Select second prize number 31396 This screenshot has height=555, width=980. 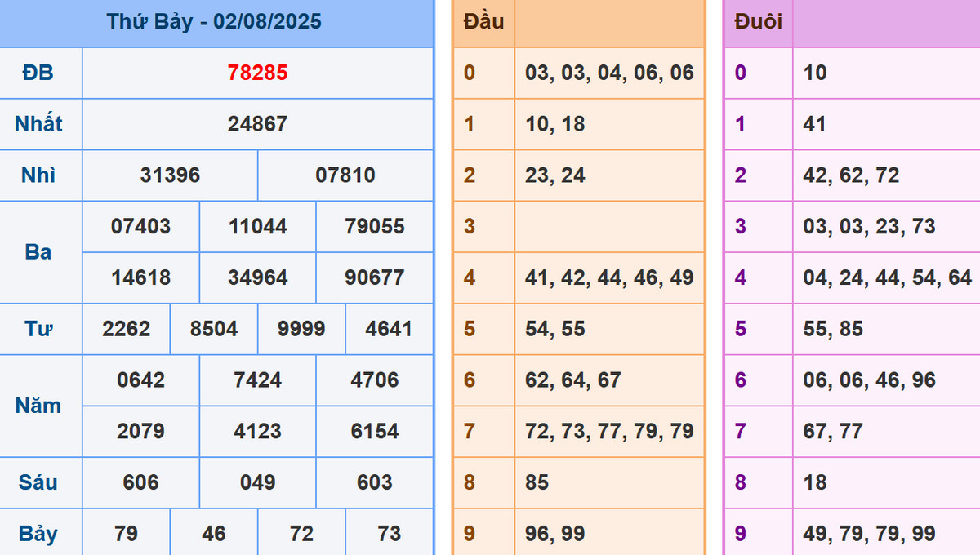click(170, 175)
